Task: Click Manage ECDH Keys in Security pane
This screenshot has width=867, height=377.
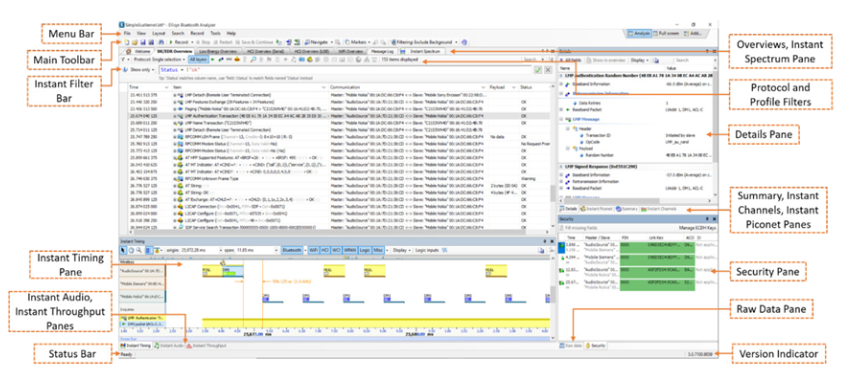Action: pos(698,228)
